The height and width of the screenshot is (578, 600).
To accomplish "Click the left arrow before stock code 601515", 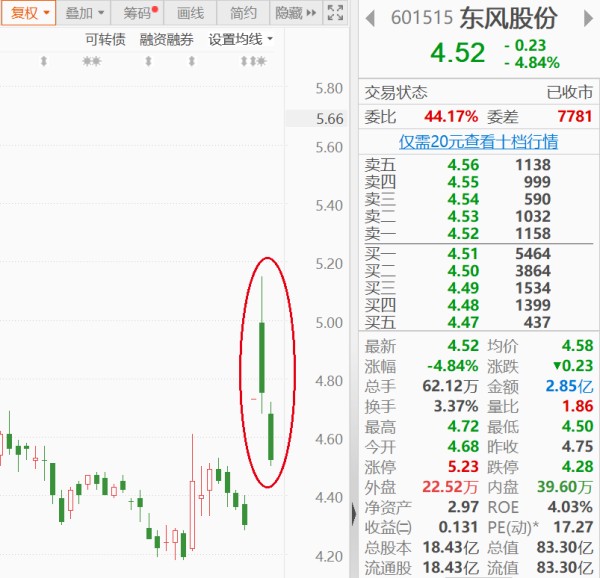I will pyautogui.click(x=370, y=18).
